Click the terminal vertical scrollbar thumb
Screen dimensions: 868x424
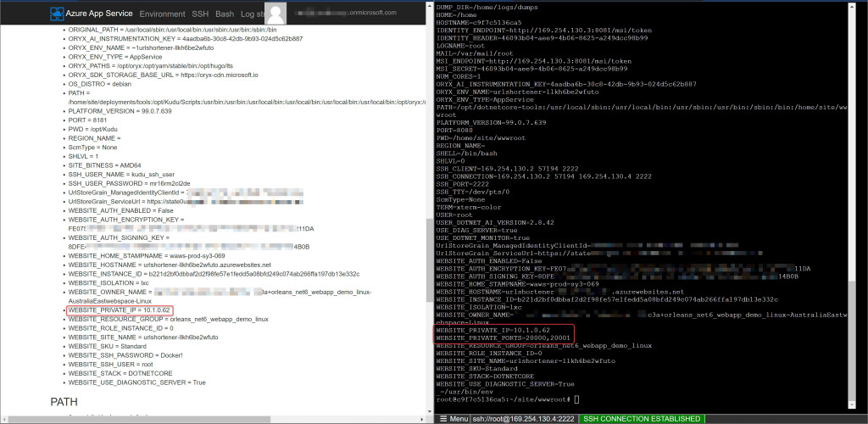(x=851, y=340)
